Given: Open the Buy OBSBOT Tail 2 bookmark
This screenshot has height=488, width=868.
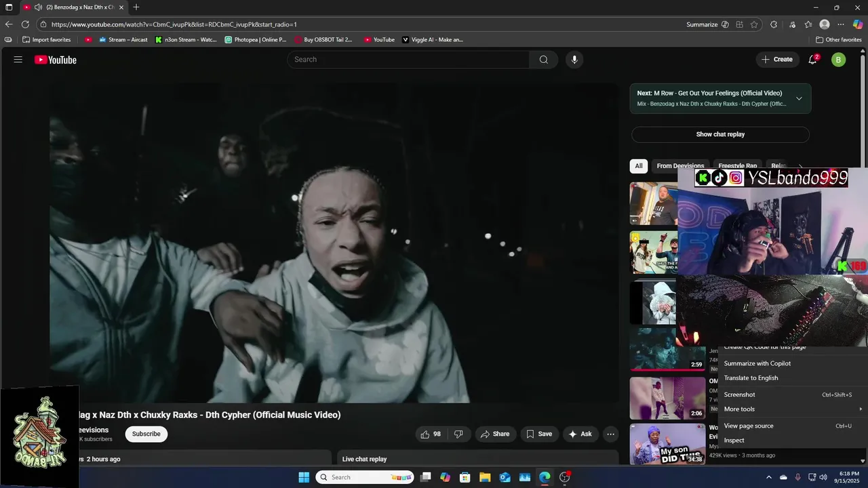Looking at the screenshot, I should point(323,40).
